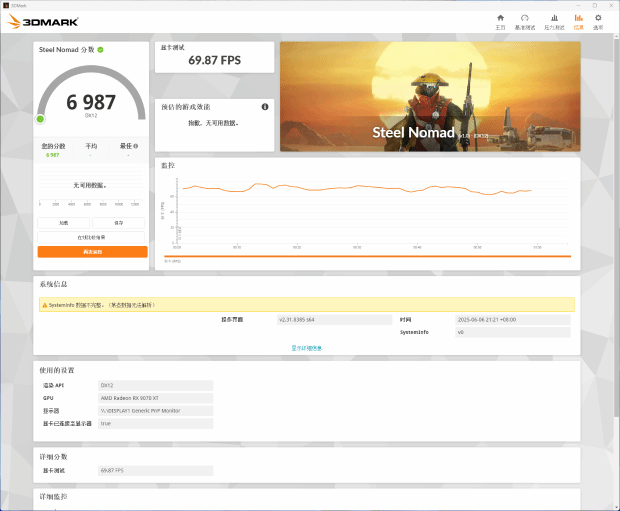Open the Benchmarks (基准测试) section

525,22
